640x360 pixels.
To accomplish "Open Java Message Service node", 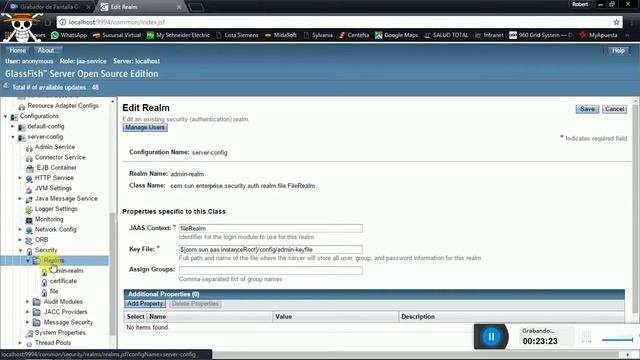I will (66, 198).
